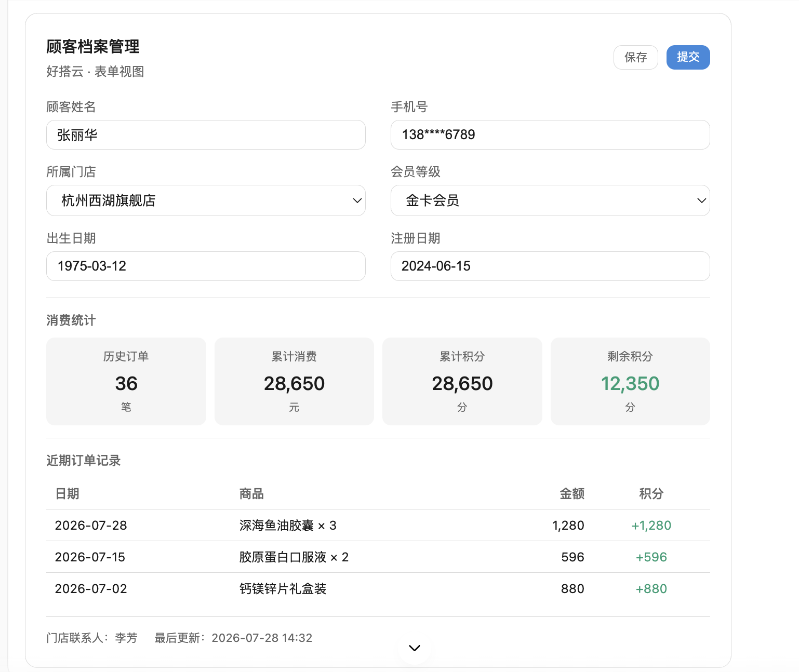Click the 顾客姓名 input field
The width and height of the screenshot is (799, 672).
[206, 135]
